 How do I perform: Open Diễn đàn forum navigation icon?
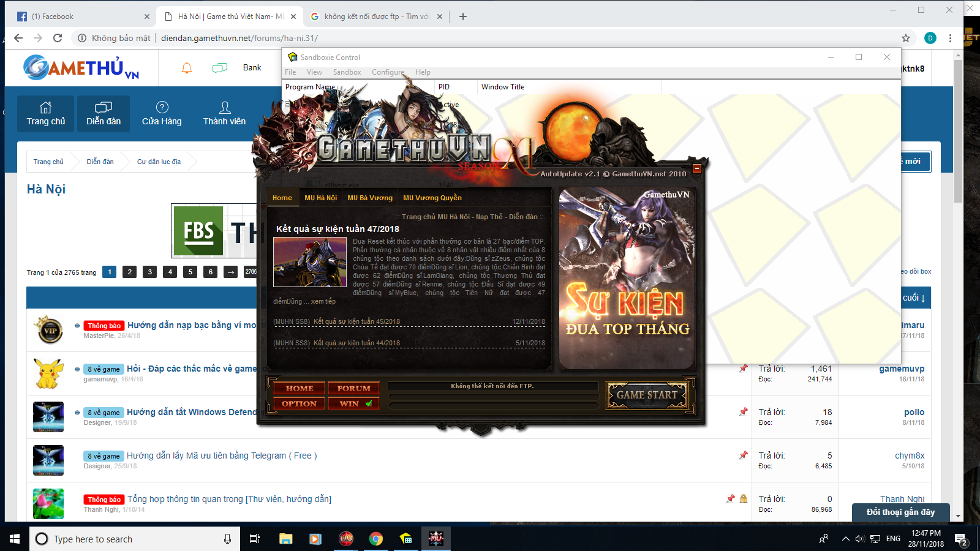point(104,114)
